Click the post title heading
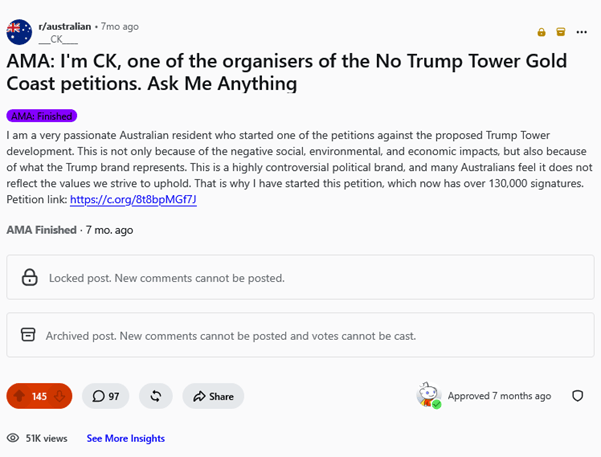The image size is (601, 457). click(x=287, y=72)
